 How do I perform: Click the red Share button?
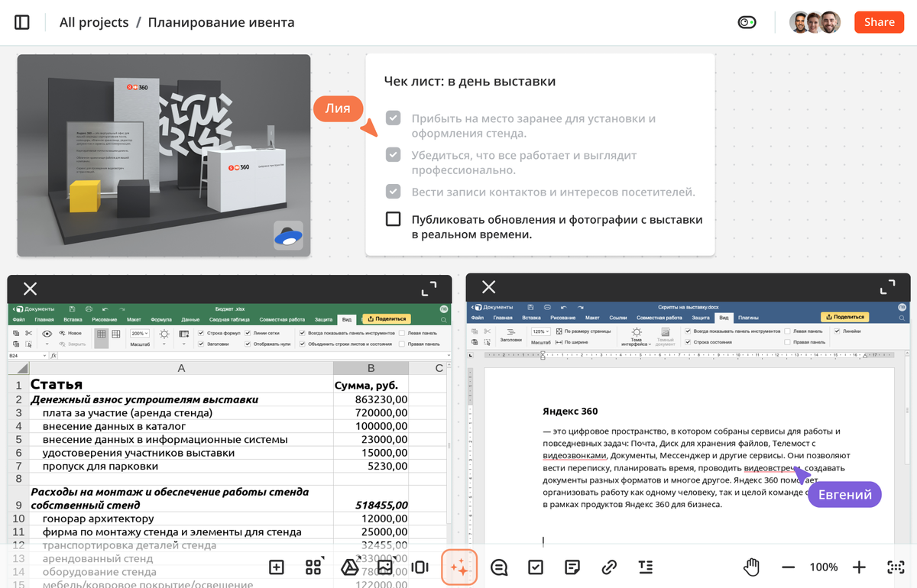pyautogui.click(x=879, y=21)
